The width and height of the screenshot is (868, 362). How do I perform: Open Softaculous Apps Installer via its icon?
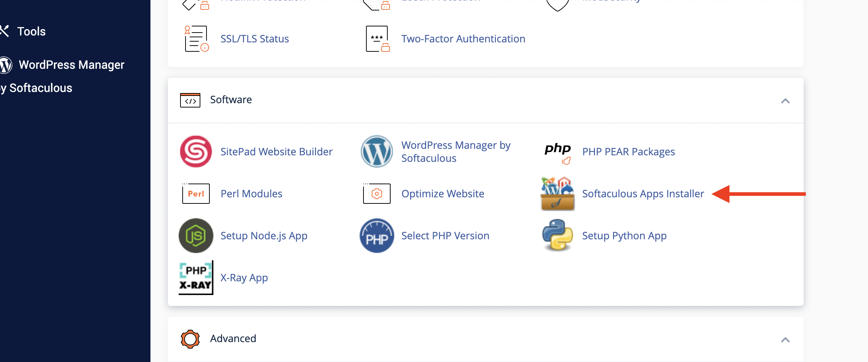point(557,193)
